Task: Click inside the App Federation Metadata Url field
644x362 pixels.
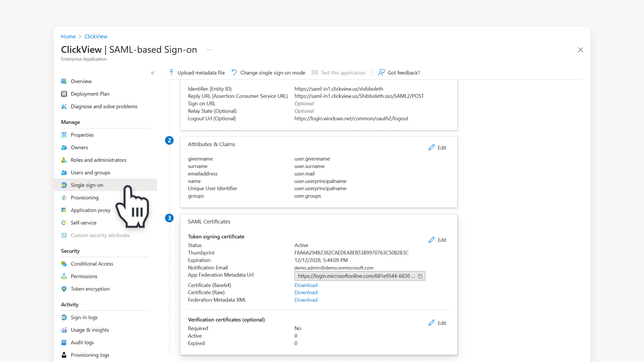Action: click(x=354, y=276)
